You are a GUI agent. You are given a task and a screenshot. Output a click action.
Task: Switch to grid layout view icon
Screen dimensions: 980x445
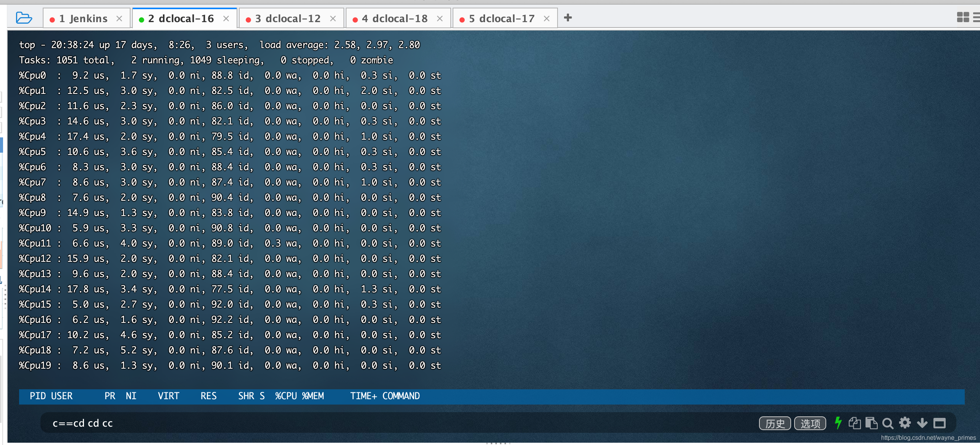(x=962, y=17)
